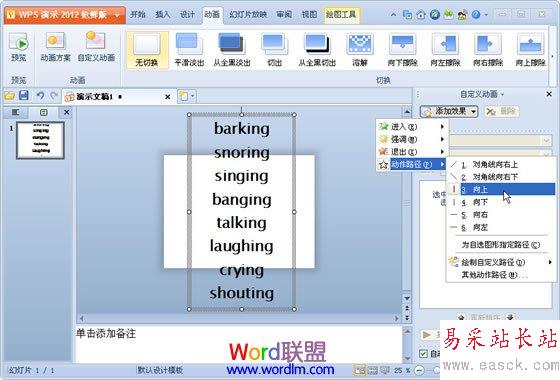Apply Wipe Right (向右擦除) transition
The height and width of the screenshot is (380, 560).
[488, 50]
